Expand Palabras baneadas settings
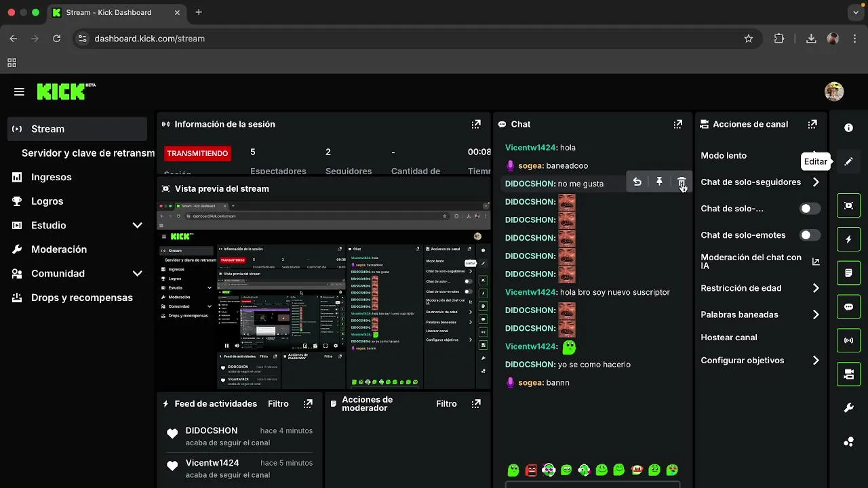 click(815, 314)
